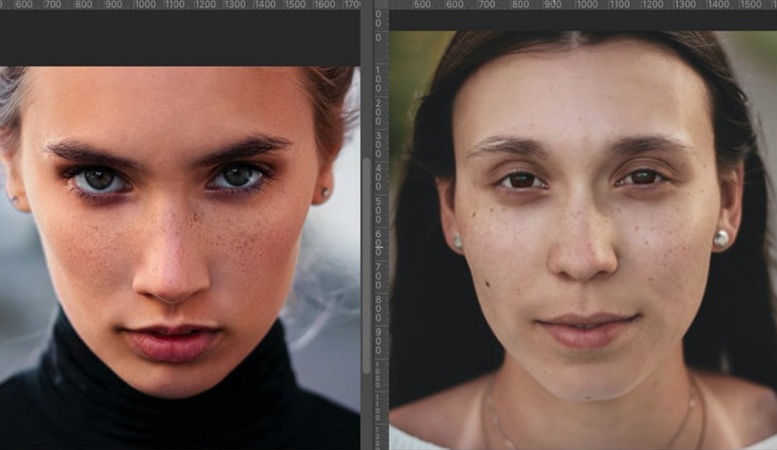Click the pearl earring on right photo's left side
The height and width of the screenshot is (450, 777).
pos(458,241)
